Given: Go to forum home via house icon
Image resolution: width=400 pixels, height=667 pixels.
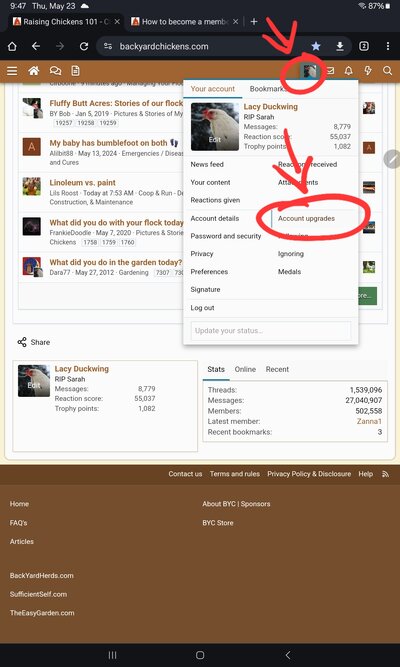Looking at the screenshot, I should pyautogui.click(x=34, y=71).
